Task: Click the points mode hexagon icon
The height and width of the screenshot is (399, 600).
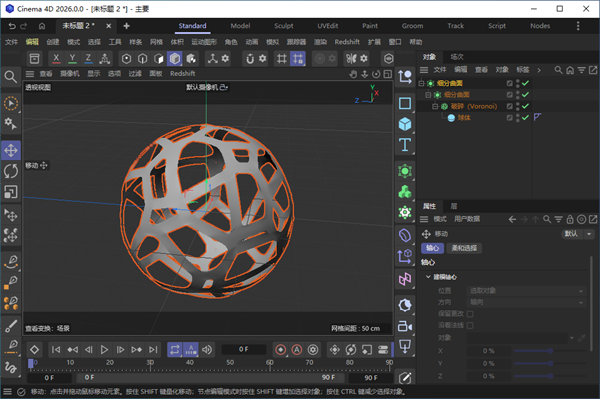Action: pos(126,59)
